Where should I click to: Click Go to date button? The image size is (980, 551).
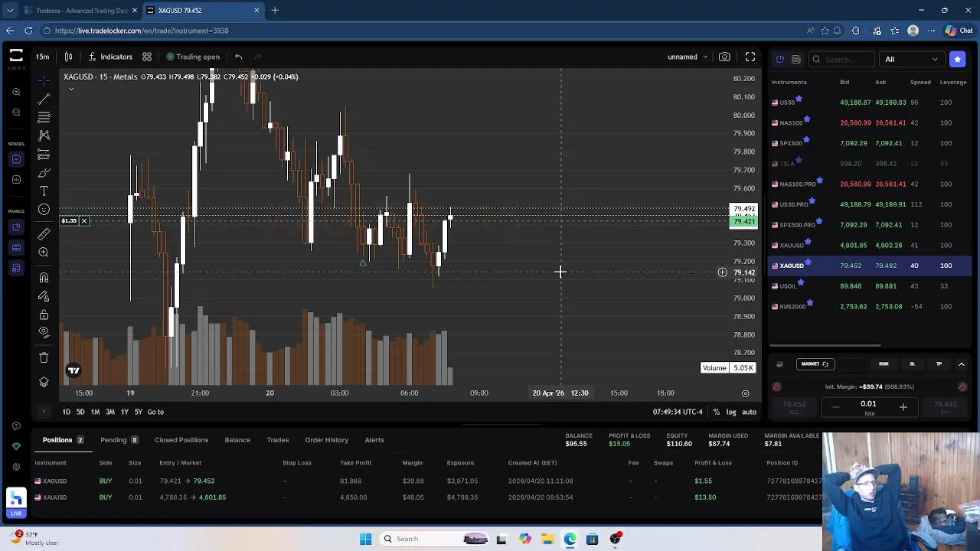pos(155,412)
